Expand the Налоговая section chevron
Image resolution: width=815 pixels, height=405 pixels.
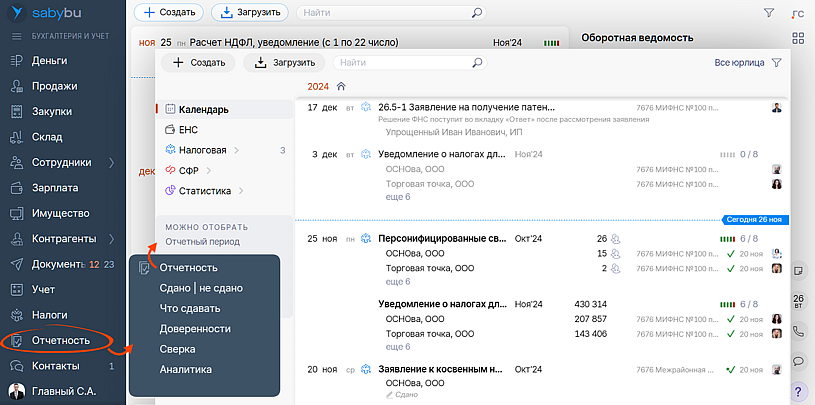(236, 151)
